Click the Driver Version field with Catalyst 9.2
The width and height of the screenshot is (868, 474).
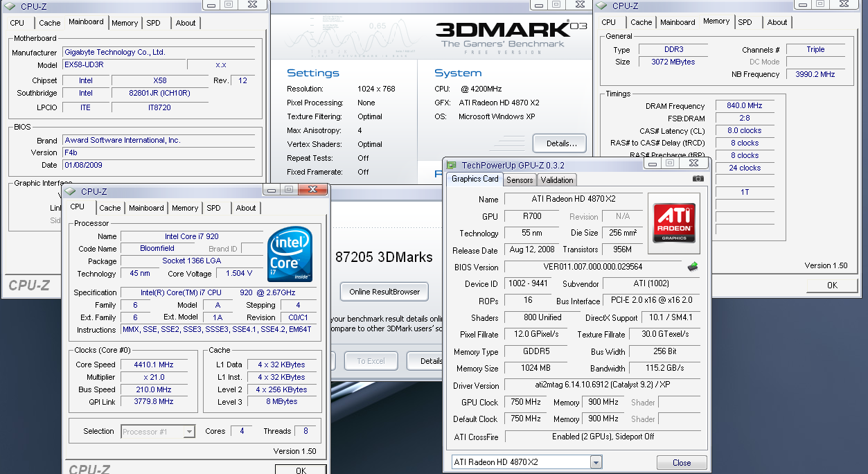coord(601,385)
